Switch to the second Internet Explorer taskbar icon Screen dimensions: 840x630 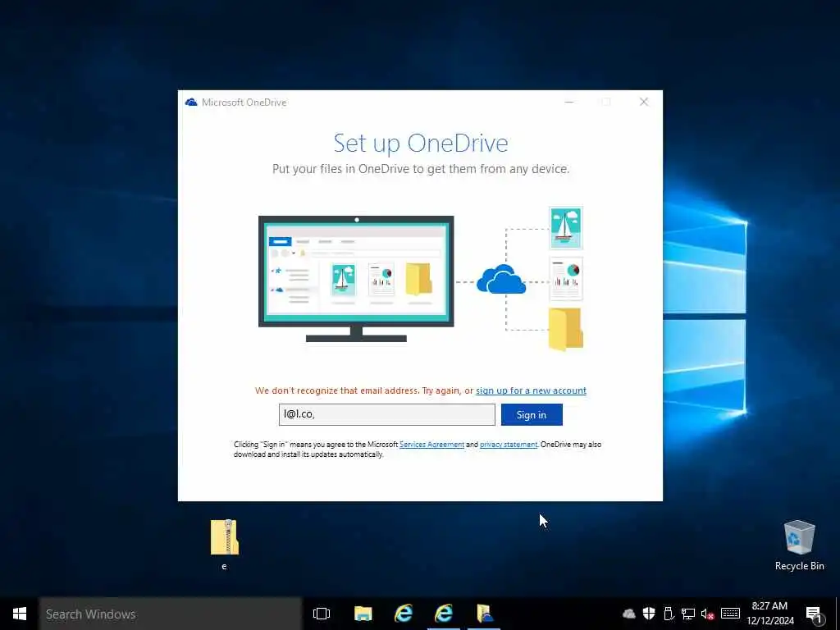[444, 614]
